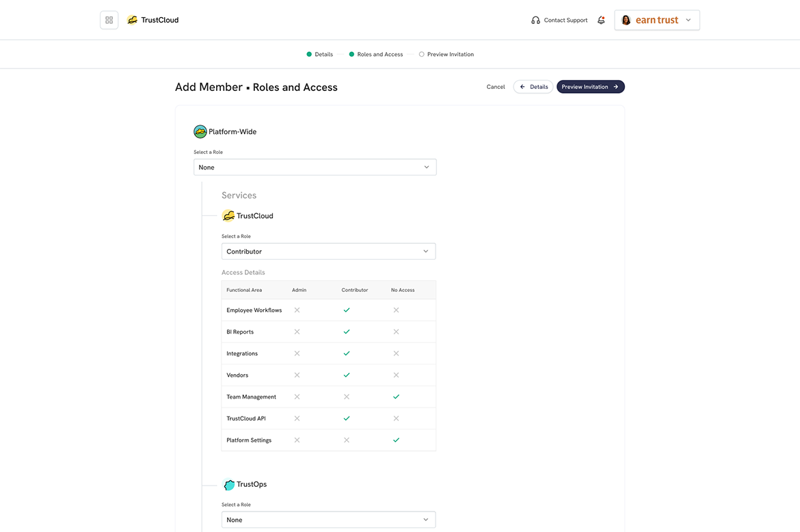Open the TrustCloud role dropdown set to Contributor

(329, 252)
